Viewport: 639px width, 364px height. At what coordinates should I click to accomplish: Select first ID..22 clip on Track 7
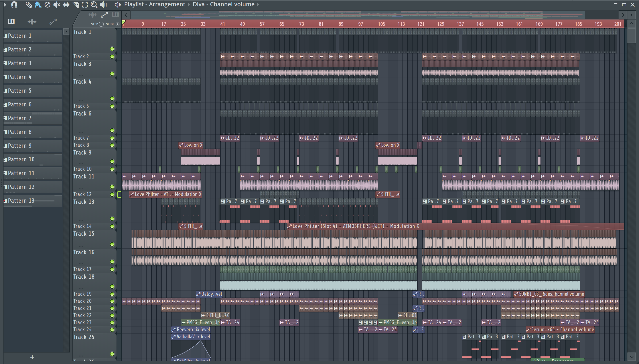tap(230, 138)
